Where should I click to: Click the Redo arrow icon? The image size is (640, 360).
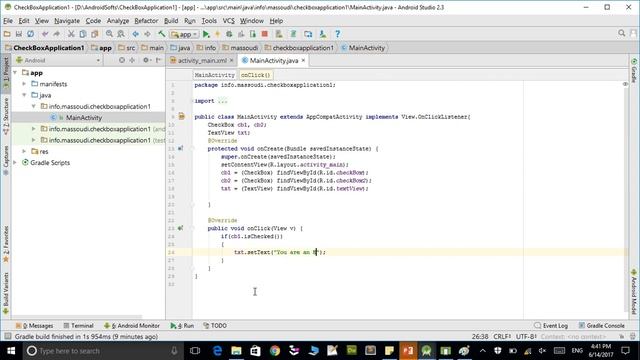click(56, 34)
